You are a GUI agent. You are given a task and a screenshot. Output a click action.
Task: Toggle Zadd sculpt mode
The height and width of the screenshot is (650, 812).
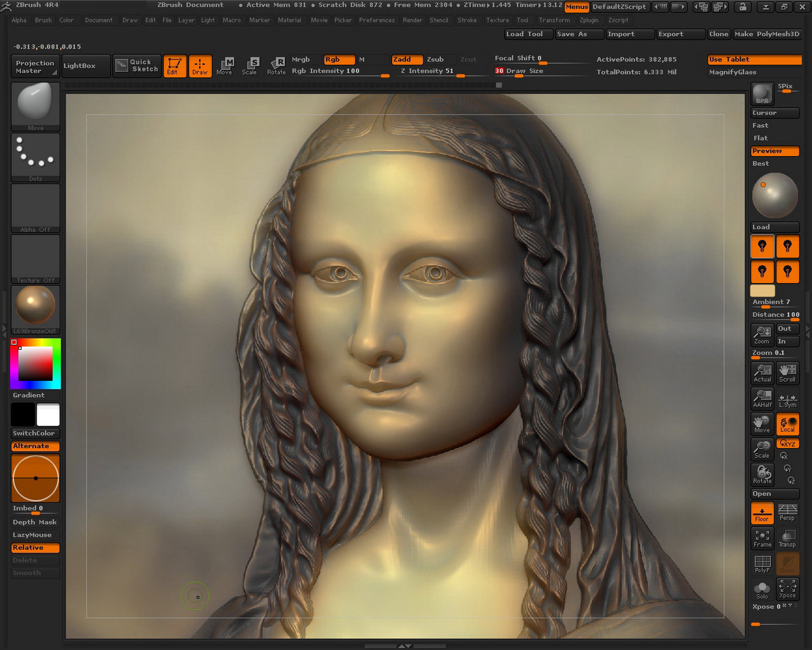[407, 60]
